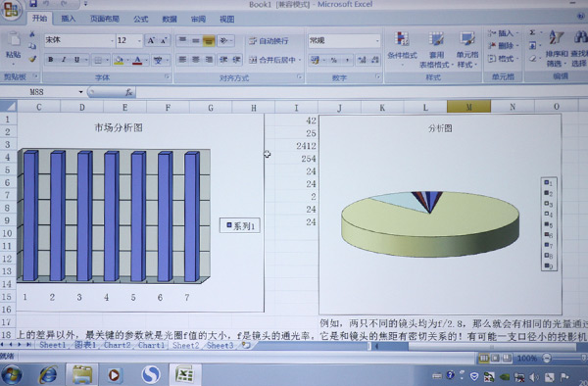
Task: Click the Office button at top left
Action: pos(11,10)
